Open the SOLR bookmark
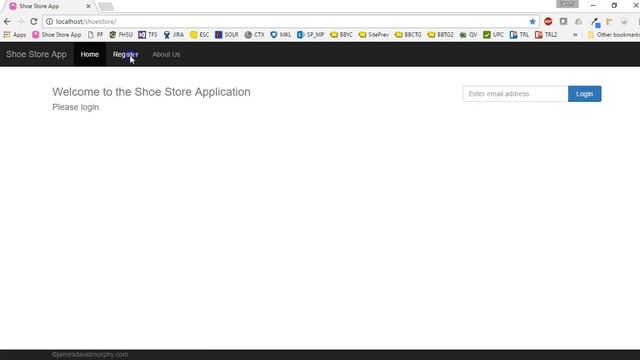The height and width of the screenshot is (360, 640). tap(227, 35)
